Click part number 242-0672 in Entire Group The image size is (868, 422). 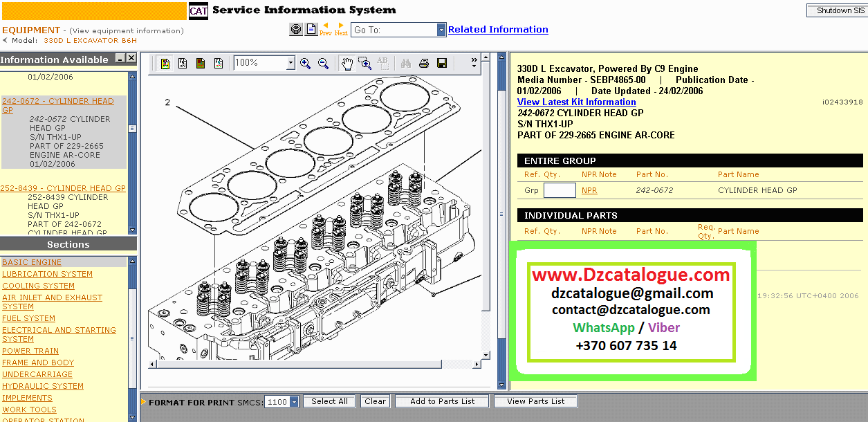pyautogui.click(x=654, y=190)
